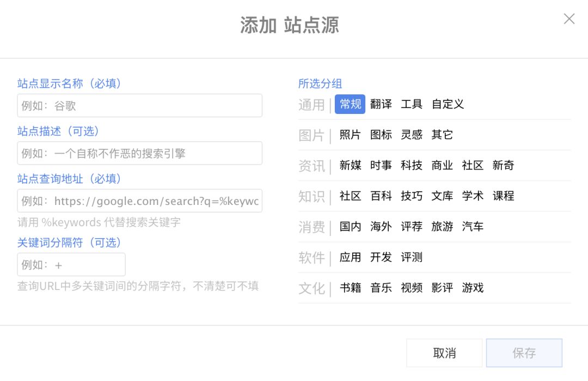588x381 pixels.
Task: Click the 知识 category label
Action: coord(311,196)
